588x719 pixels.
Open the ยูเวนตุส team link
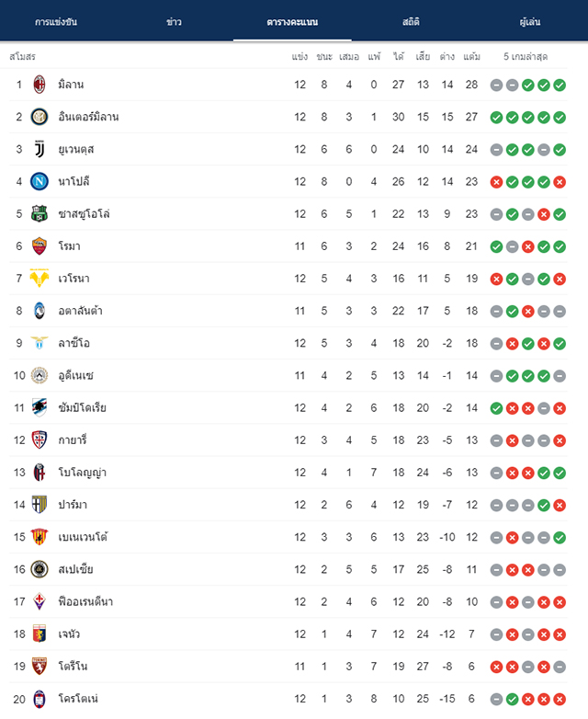point(76,150)
